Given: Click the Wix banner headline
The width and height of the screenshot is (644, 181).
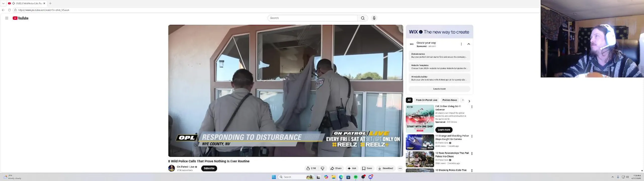Looking at the screenshot, I should [x=439, y=32].
